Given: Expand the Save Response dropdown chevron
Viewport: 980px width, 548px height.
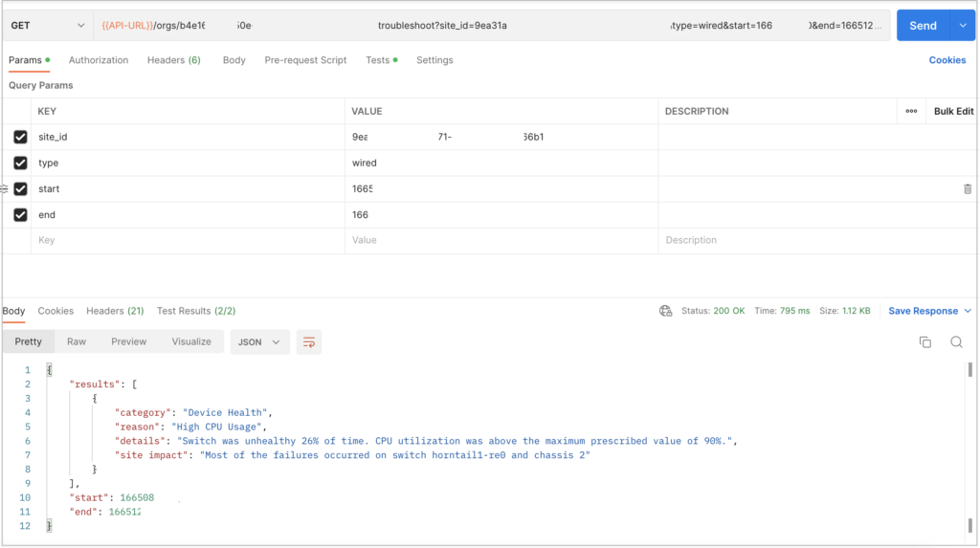Looking at the screenshot, I should [x=969, y=311].
